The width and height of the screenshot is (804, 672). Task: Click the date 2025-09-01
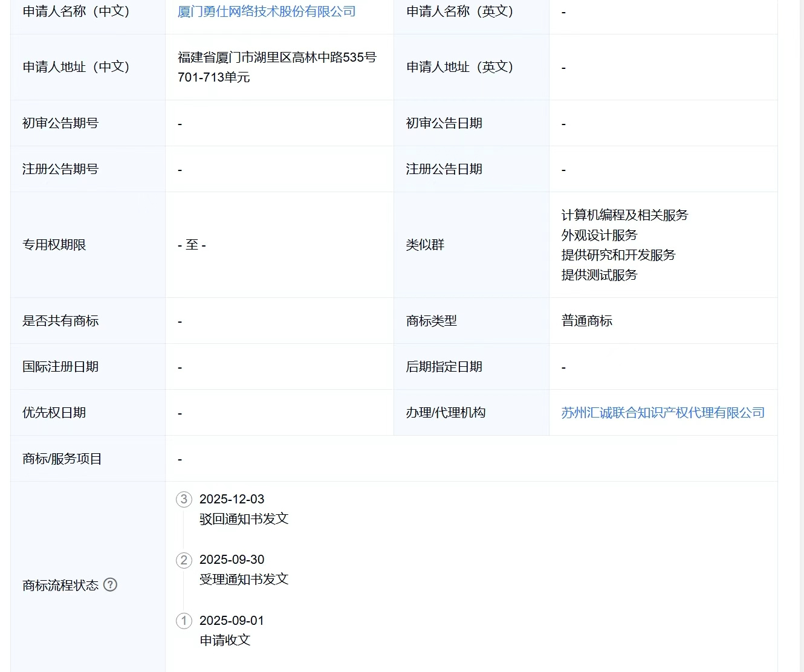click(x=232, y=621)
